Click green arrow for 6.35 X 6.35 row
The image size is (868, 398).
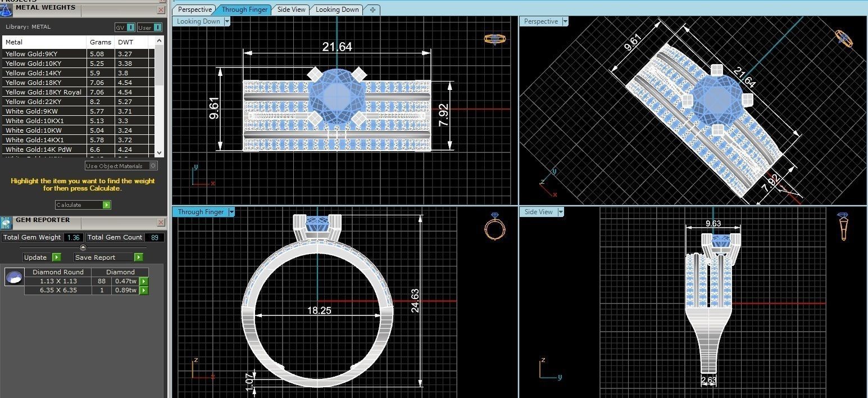point(144,291)
